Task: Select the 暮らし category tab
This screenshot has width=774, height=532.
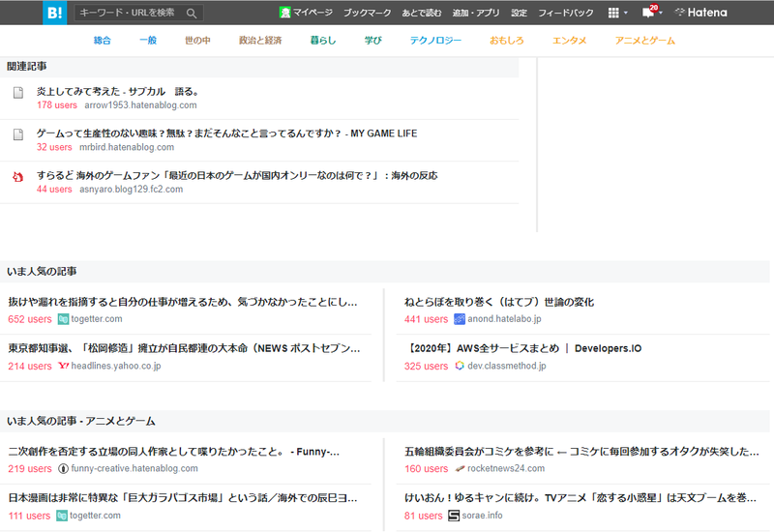Action: (x=323, y=41)
